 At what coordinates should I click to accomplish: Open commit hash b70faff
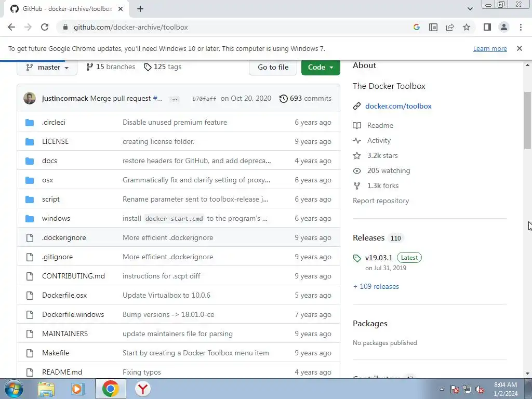204,99
